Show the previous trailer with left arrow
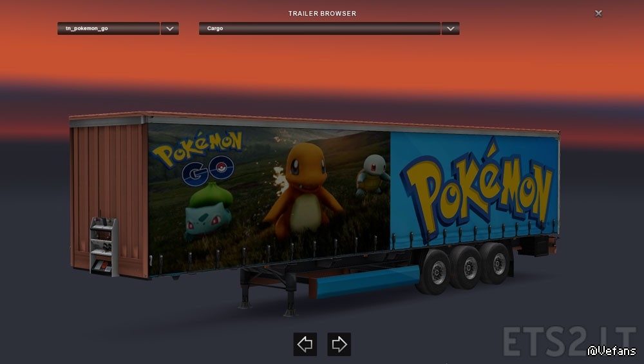Image resolution: width=644 pixels, height=364 pixels. coord(305,344)
